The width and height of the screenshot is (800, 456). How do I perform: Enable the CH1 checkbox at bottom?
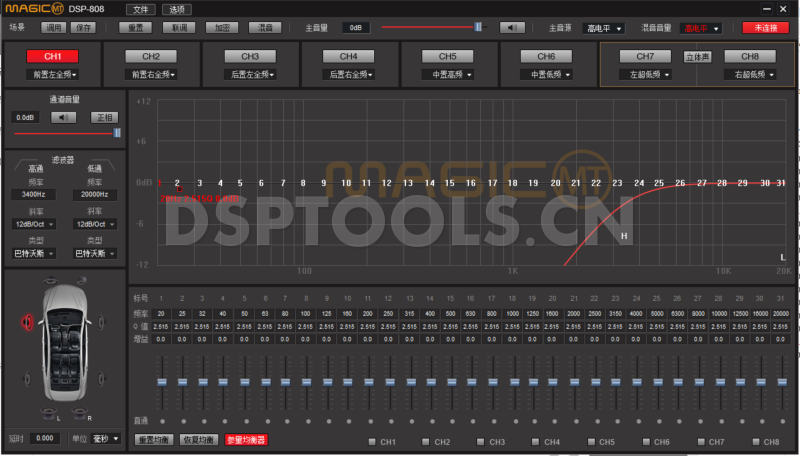373,442
